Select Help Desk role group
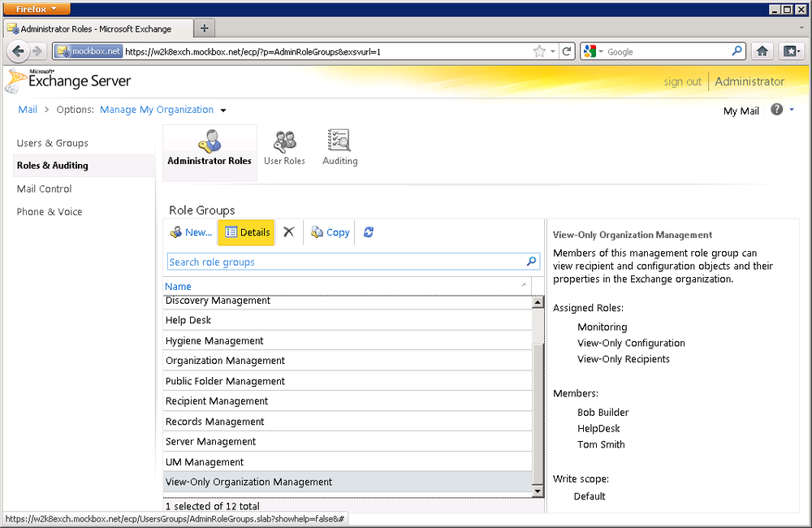Viewport: 812px width, 528px height. 348,320
